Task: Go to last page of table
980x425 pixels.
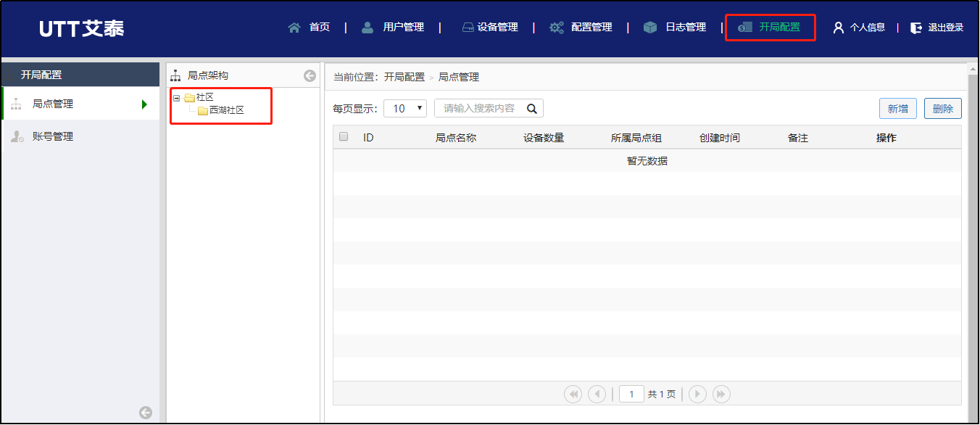Action: coord(721,394)
